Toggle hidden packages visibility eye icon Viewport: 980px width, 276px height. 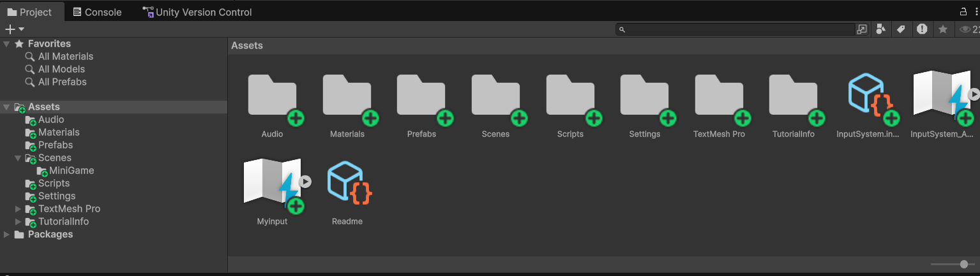click(965, 29)
